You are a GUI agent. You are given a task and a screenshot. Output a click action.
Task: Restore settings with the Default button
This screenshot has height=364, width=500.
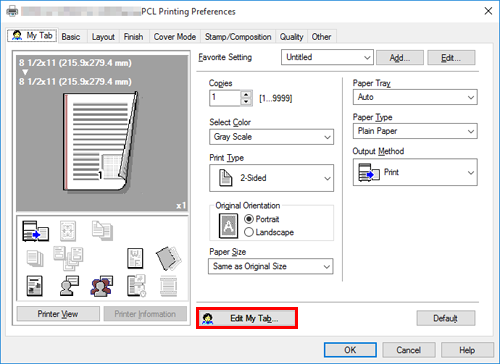(x=446, y=318)
